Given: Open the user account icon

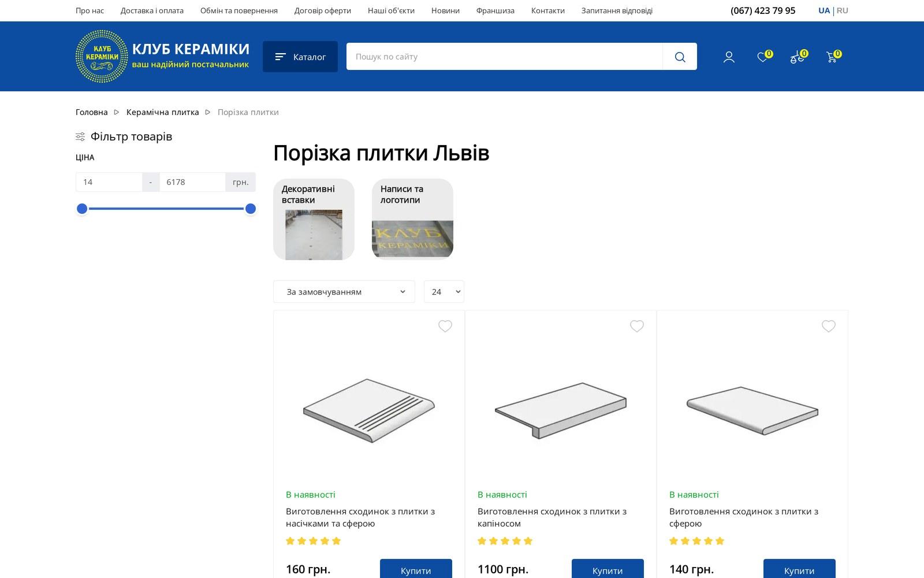Looking at the screenshot, I should tap(729, 57).
